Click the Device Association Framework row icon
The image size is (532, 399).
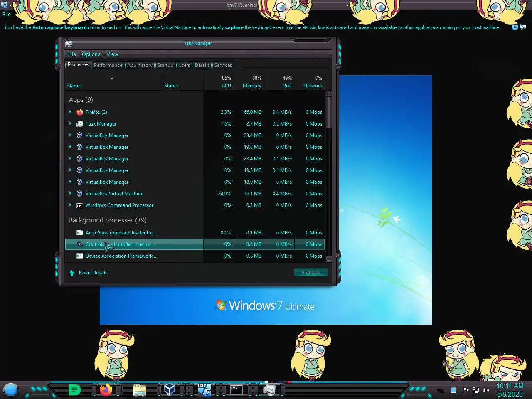pos(80,256)
